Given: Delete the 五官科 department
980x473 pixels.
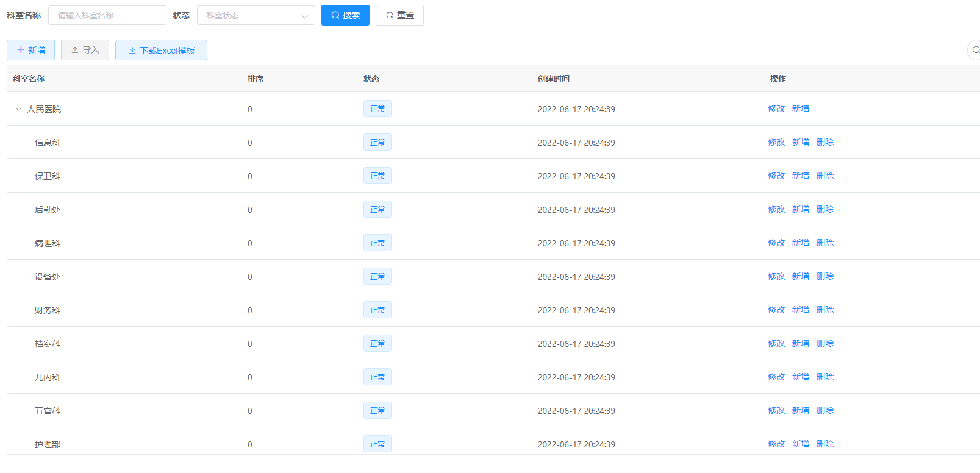Looking at the screenshot, I should [825, 410].
